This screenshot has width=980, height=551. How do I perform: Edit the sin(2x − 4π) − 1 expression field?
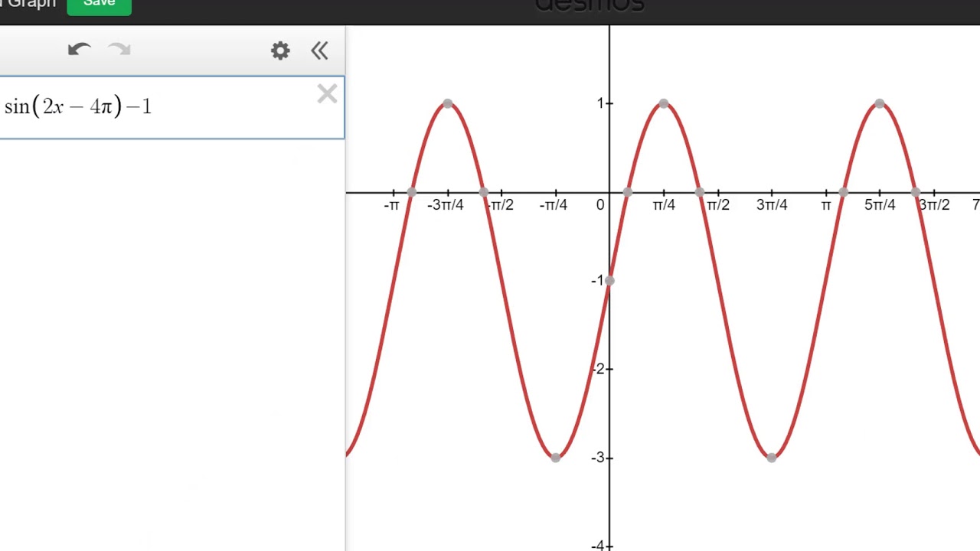tap(172, 107)
